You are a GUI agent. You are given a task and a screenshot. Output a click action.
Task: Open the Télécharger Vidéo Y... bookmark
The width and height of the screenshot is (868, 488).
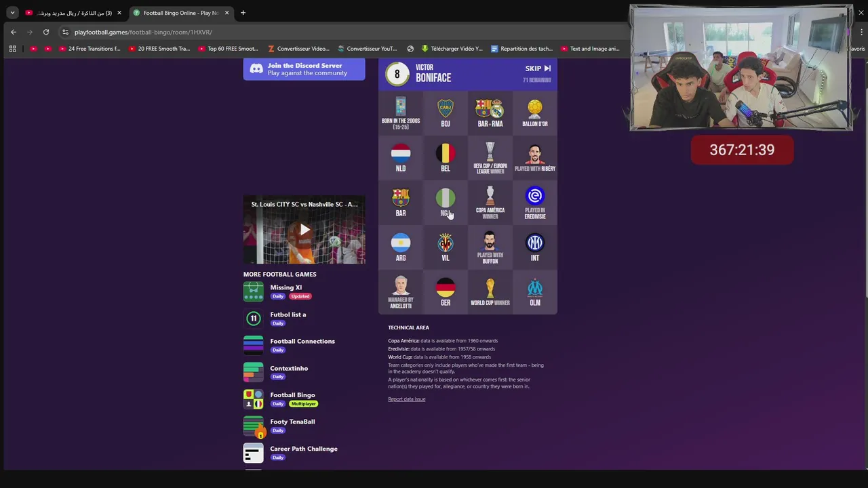[452, 49]
